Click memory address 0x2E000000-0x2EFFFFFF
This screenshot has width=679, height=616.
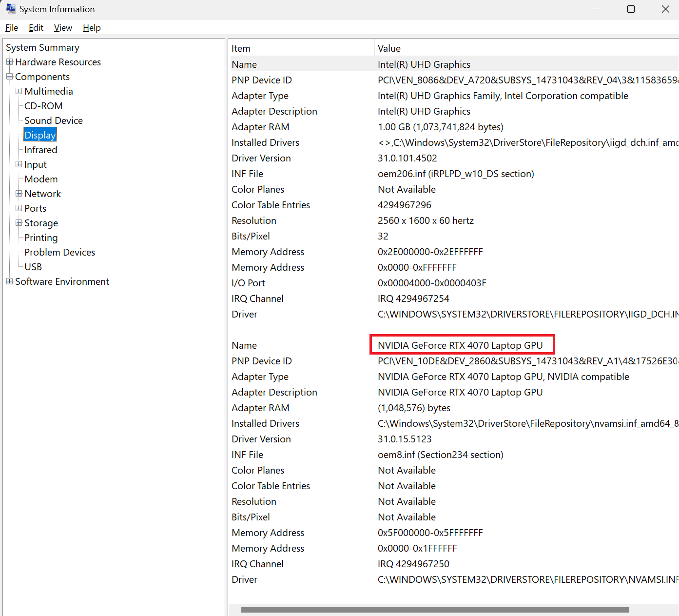click(430, 252)
